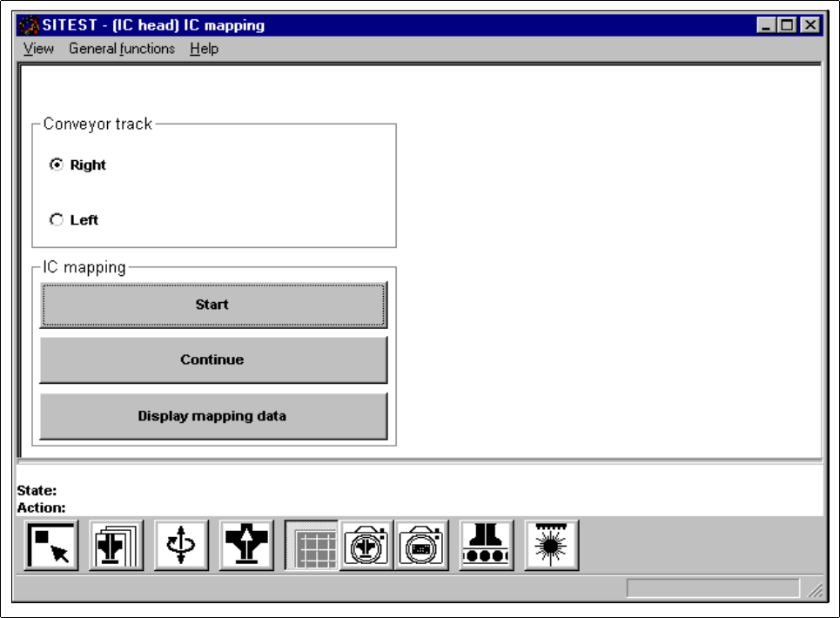This screenshot has height=618, width=840.
Task: Click Display mapping data button
Action: [x=213, y=416]
